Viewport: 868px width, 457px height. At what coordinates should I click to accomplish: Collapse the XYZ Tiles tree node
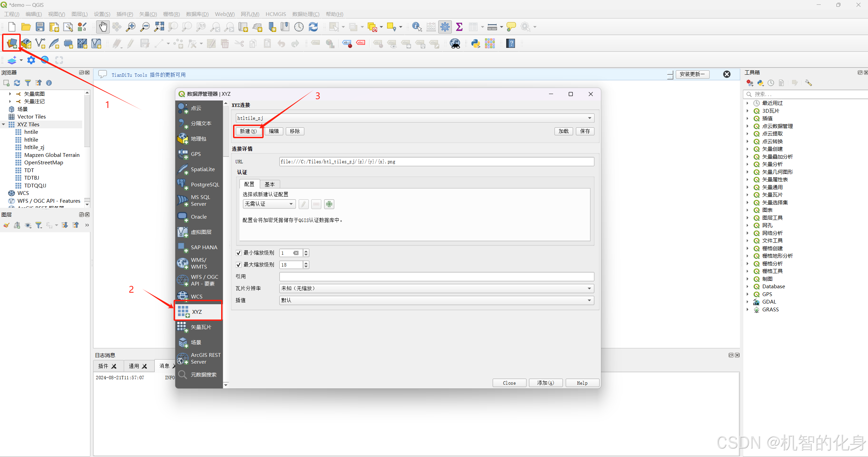coord(3,125)
